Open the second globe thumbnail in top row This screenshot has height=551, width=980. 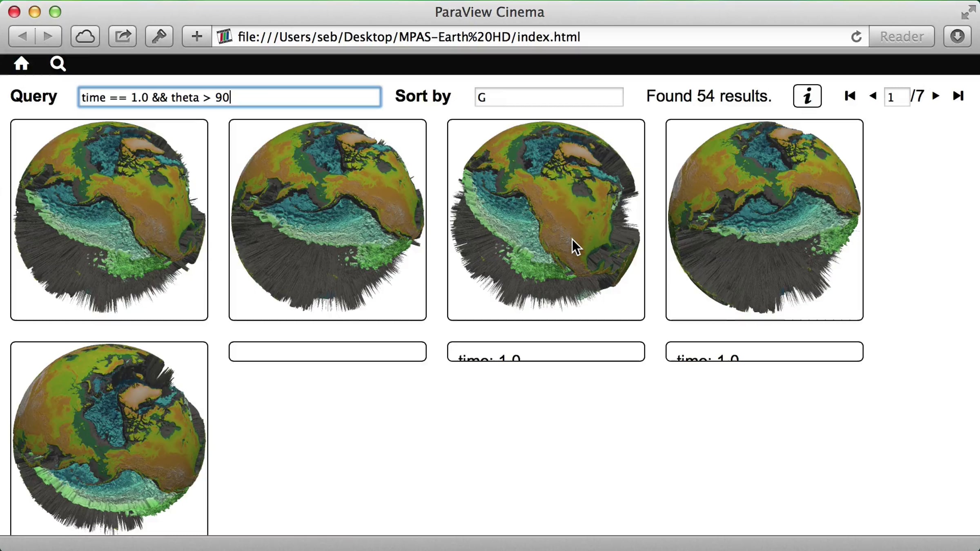(x=327, y=220)
